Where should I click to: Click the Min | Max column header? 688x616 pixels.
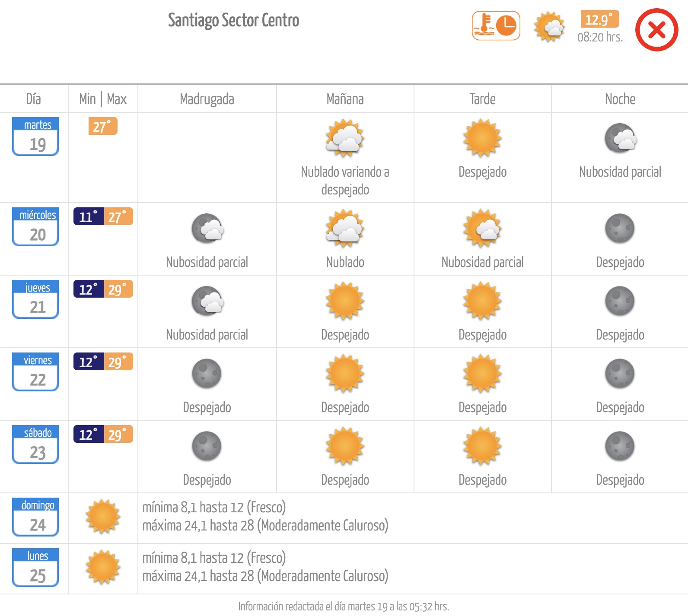(x=103, y=99)
